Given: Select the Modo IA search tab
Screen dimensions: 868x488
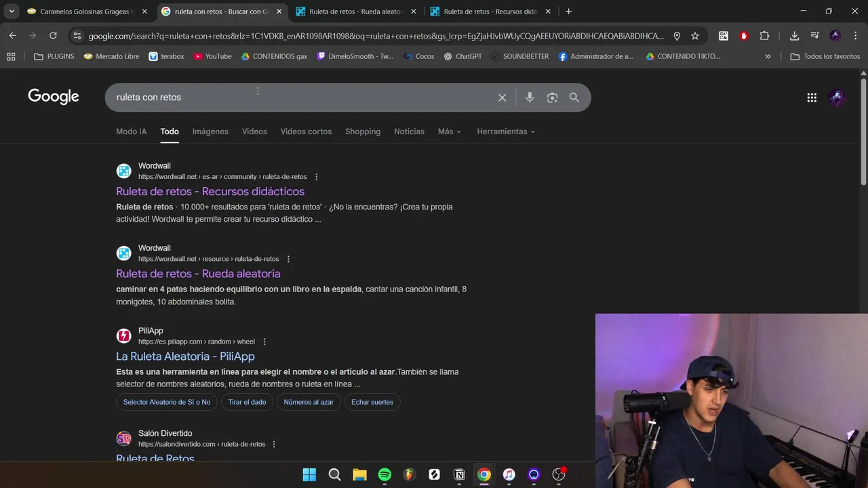Looking at the screenshot, I should (131, 131).
